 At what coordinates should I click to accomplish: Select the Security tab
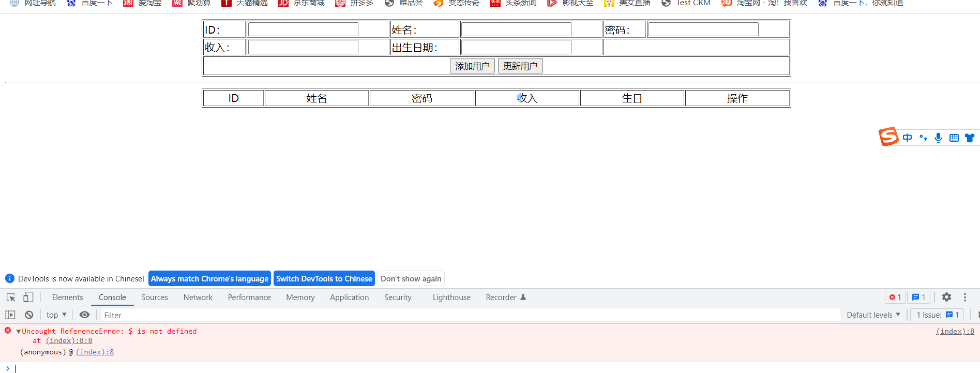click(x=398, y=297)
